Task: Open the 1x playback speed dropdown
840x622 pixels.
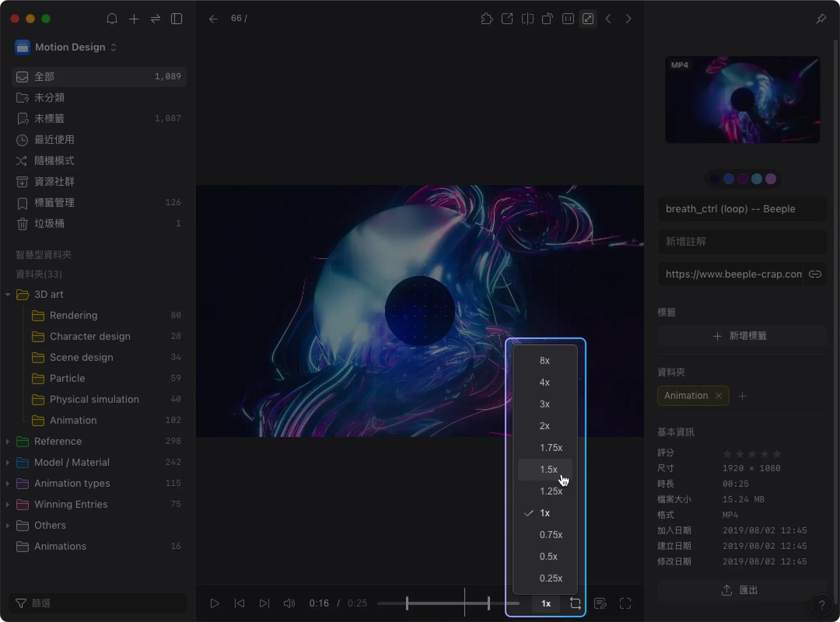Action: [x=546, y=604]
